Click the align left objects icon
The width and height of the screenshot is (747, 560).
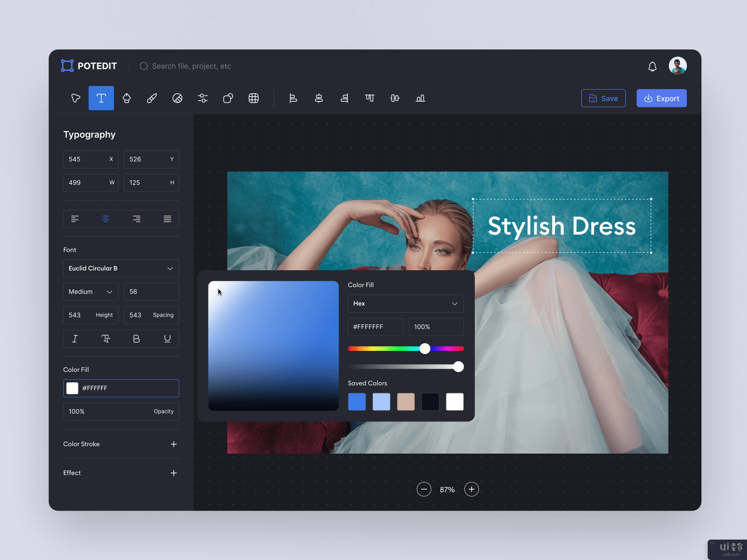click(x=293, y=98)
